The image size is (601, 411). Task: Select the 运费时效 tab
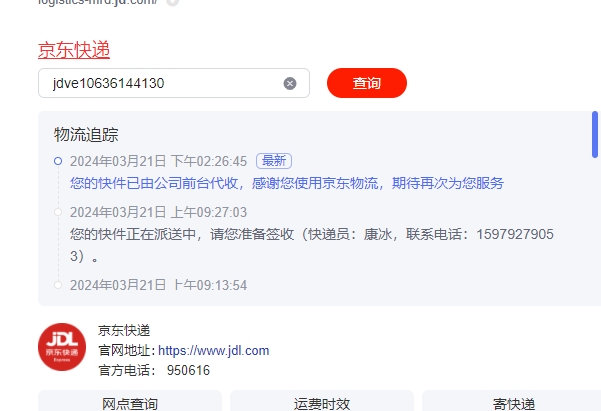(322, 401)
